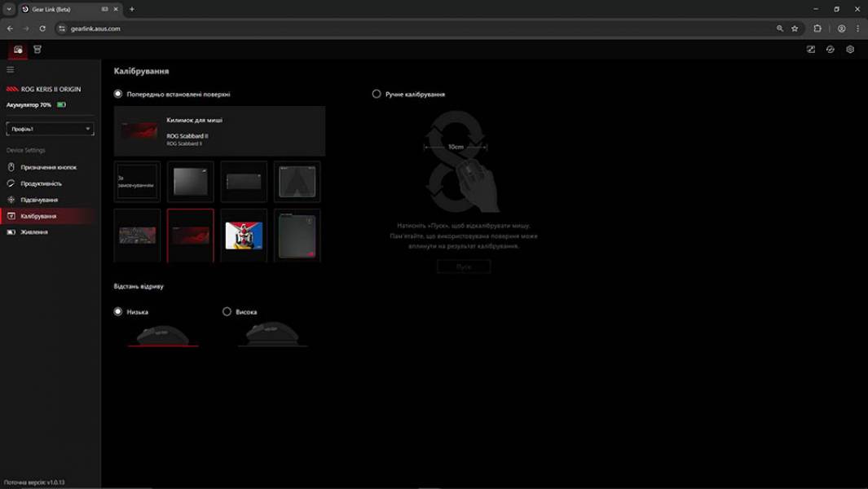Switch to the second device tab icon
Viewport: 868px width, 489px height.
pyautogui.click(x=37, y=50)
